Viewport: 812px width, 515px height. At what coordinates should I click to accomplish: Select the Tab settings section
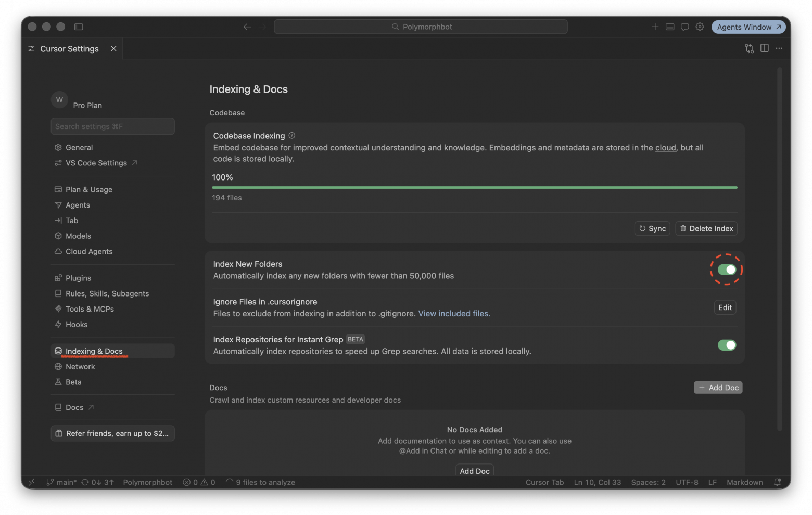112,221
